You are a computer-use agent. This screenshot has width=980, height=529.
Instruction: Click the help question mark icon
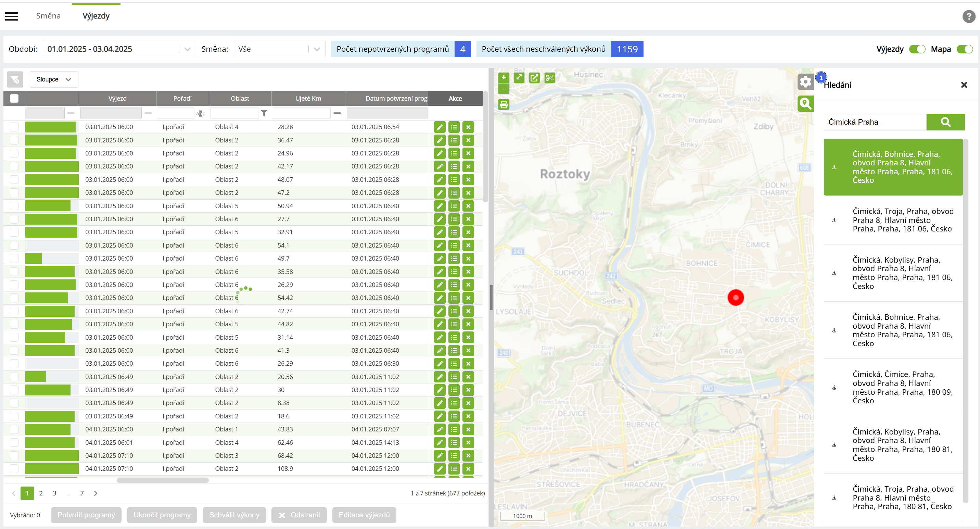point(968,16)
